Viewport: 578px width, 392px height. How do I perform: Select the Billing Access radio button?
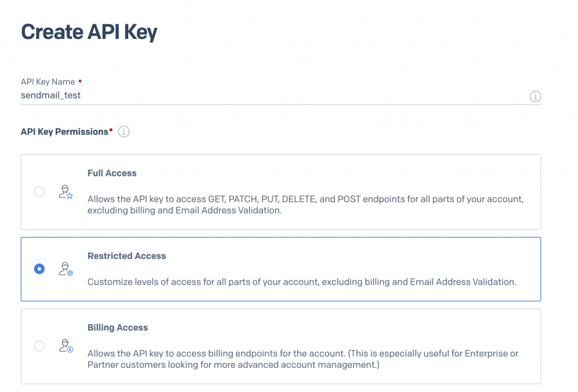[39, 346]
